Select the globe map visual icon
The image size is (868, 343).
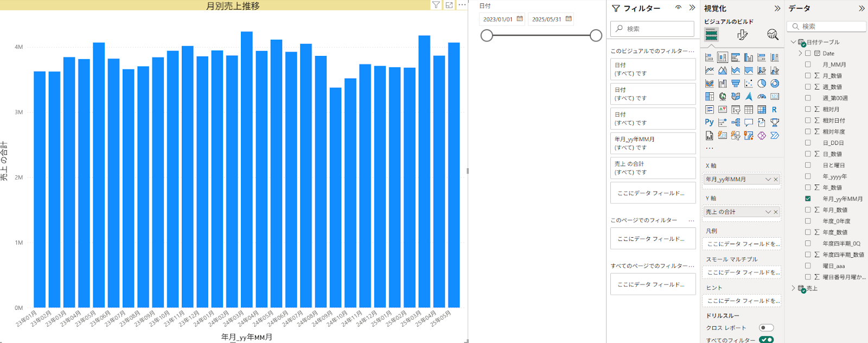click(x=723, y=97)
